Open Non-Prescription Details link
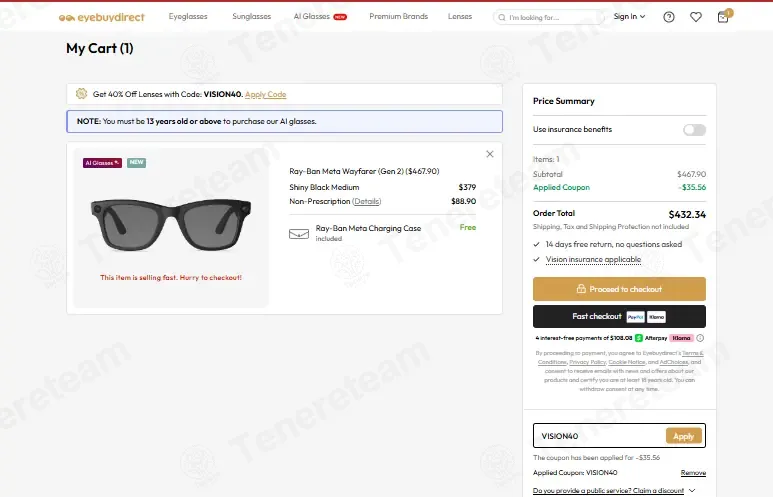 [x=366, y=201]
